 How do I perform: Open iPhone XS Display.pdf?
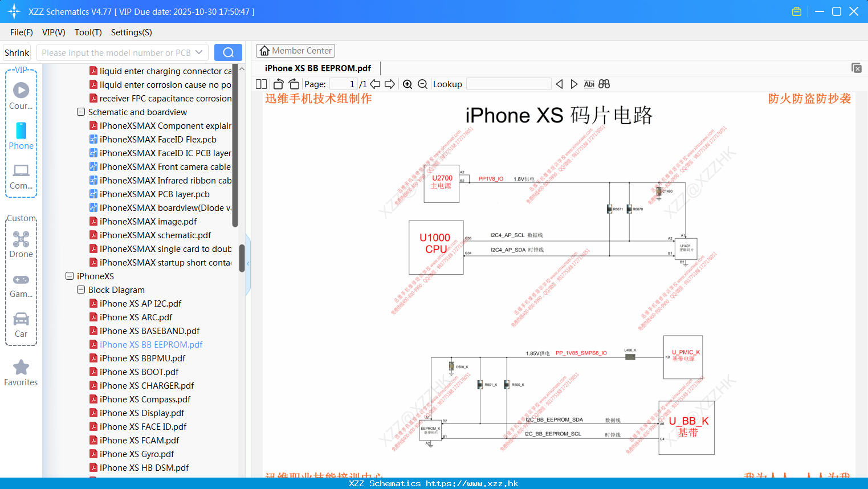point(142,413)
